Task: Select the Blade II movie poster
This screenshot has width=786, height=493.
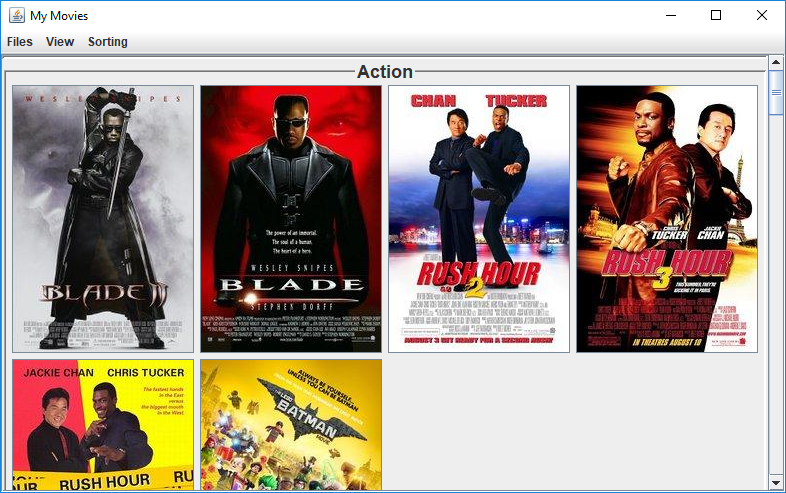Action: (x=103, y=219)
